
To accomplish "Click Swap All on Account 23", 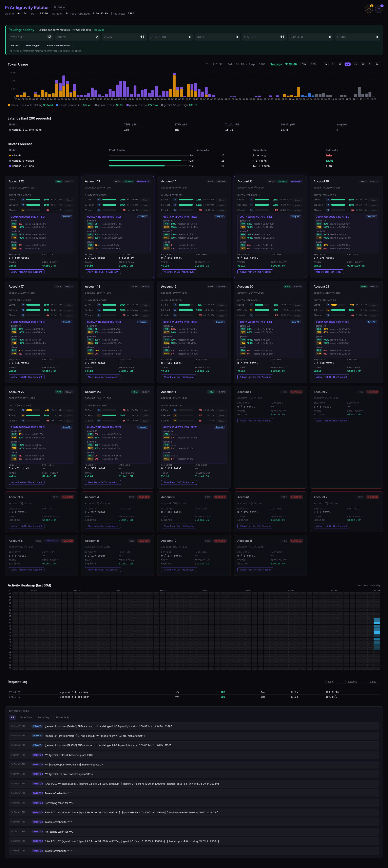I will tap(143, 427).
